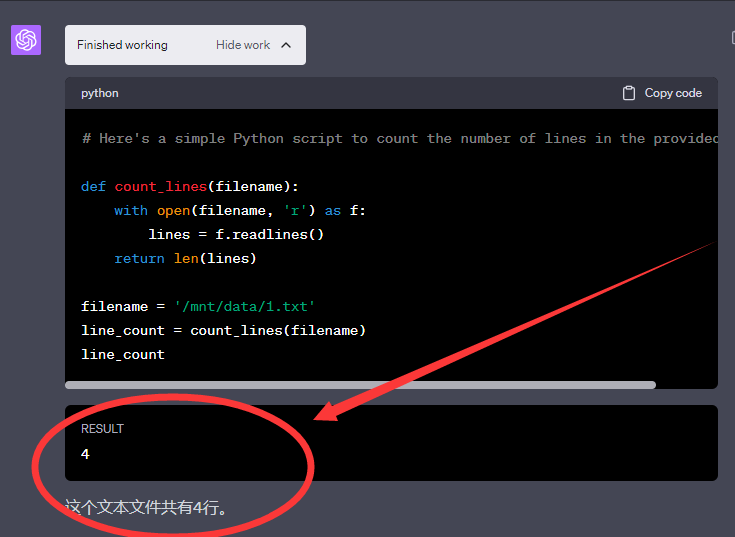The height and width of the screenshot is (537, 735).
Task: Click the final line_count expression line
Action: [123, 355]
